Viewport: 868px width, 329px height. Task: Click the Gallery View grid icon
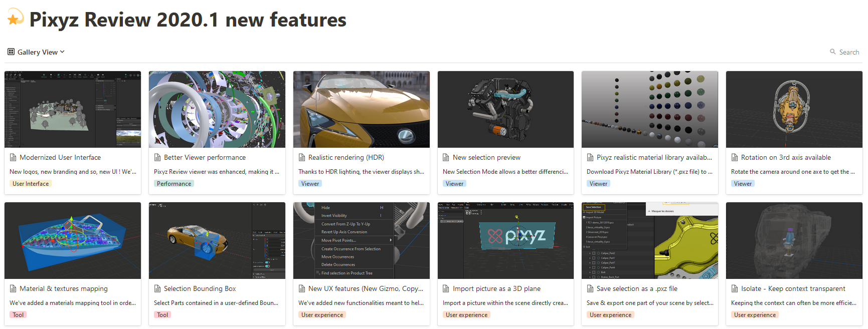pyautogui.click(x=11, y=52)
